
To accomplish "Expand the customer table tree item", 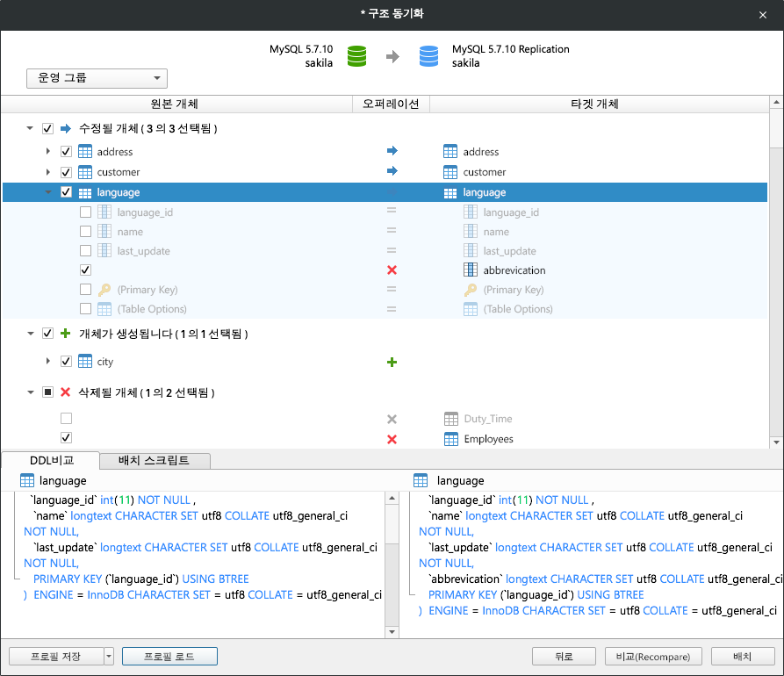I will [x=49, y=172].
